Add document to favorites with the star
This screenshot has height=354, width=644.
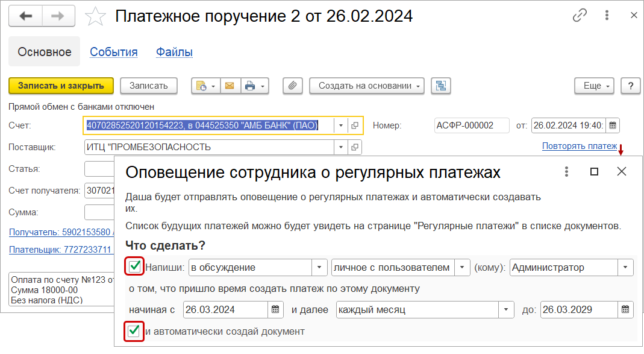(x=95, y=16)
